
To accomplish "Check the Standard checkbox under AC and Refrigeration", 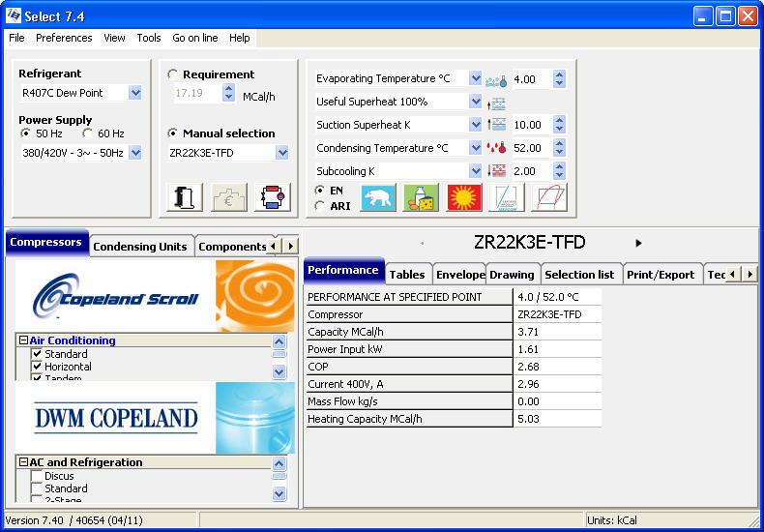I will pos(37,488).
